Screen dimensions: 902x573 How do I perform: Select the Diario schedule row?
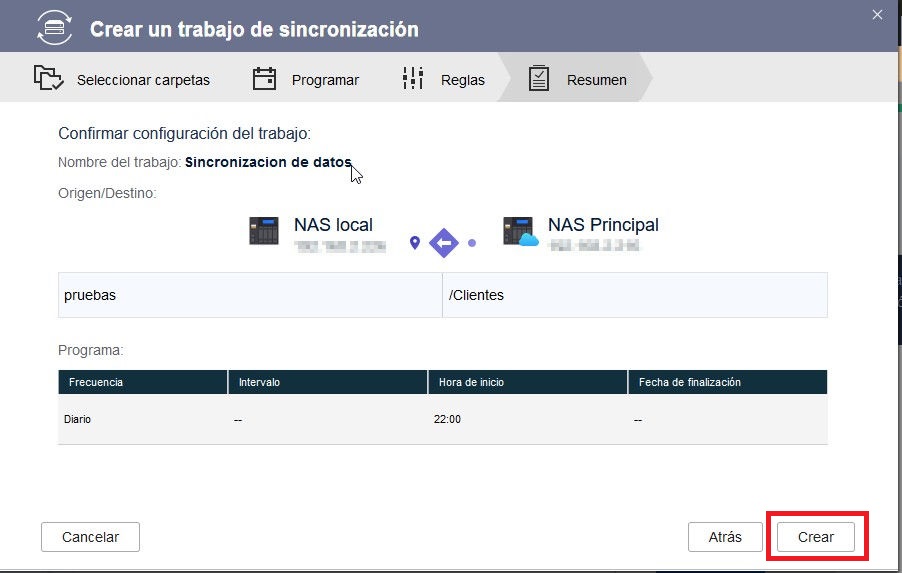(x=442, y=419)
